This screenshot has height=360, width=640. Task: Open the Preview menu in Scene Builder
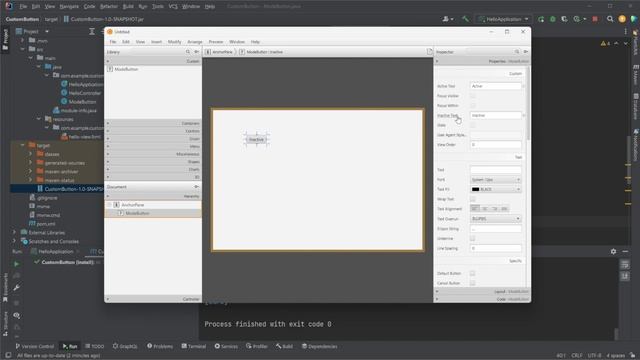pyautogui.click(x=216, y=42)
